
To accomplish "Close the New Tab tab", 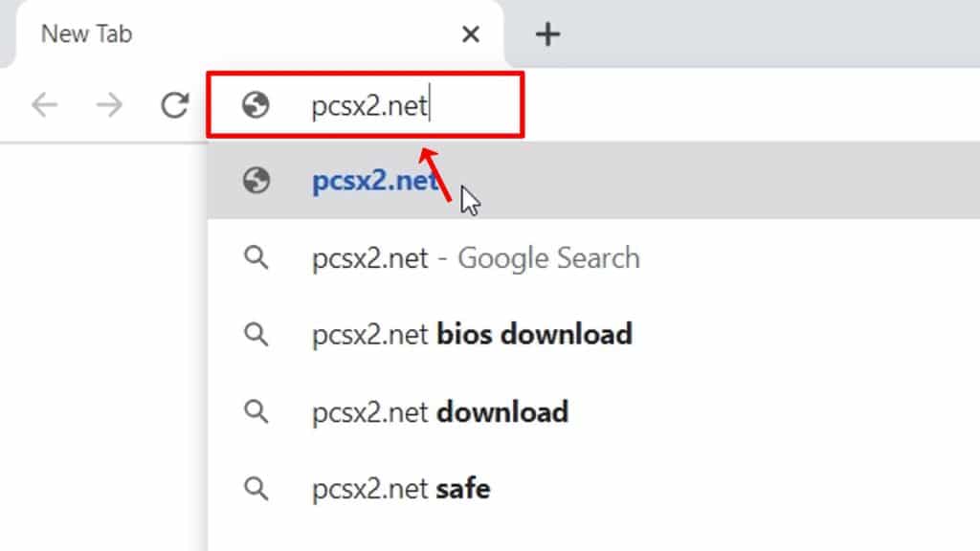I will pos(470,35).
